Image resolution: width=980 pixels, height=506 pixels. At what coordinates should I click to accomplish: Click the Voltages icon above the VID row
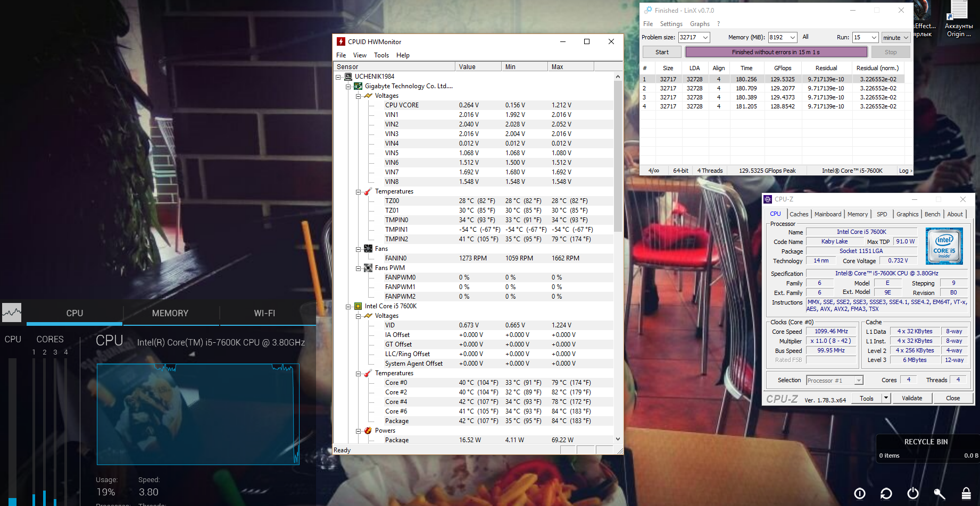(368, 316)
